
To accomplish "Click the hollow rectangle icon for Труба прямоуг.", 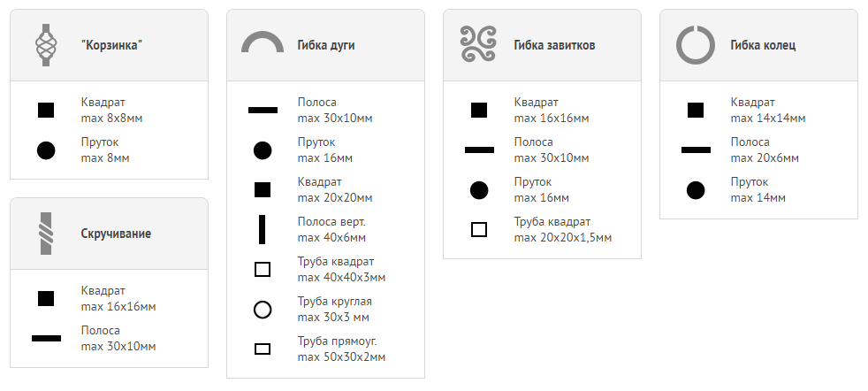I will tap(263, 349).
